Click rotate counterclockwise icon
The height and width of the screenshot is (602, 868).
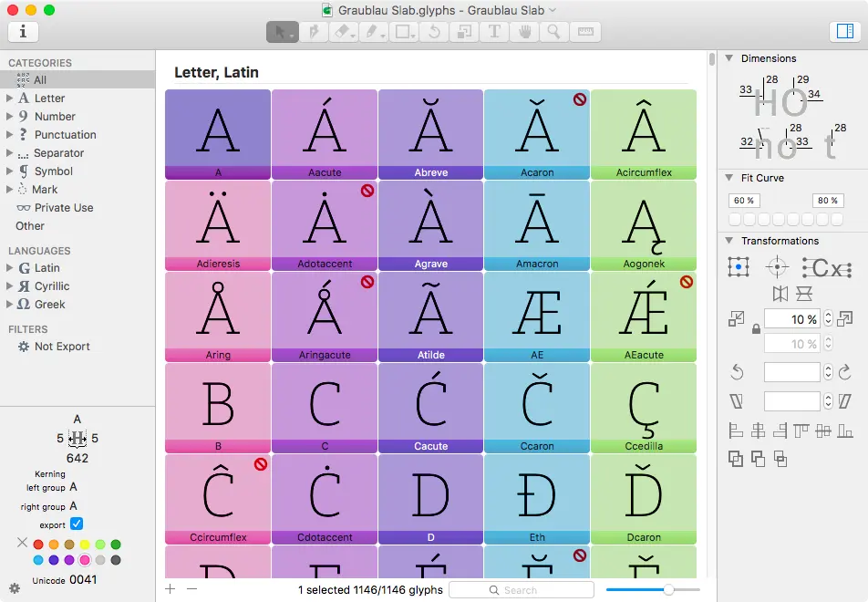coord(737,372)
